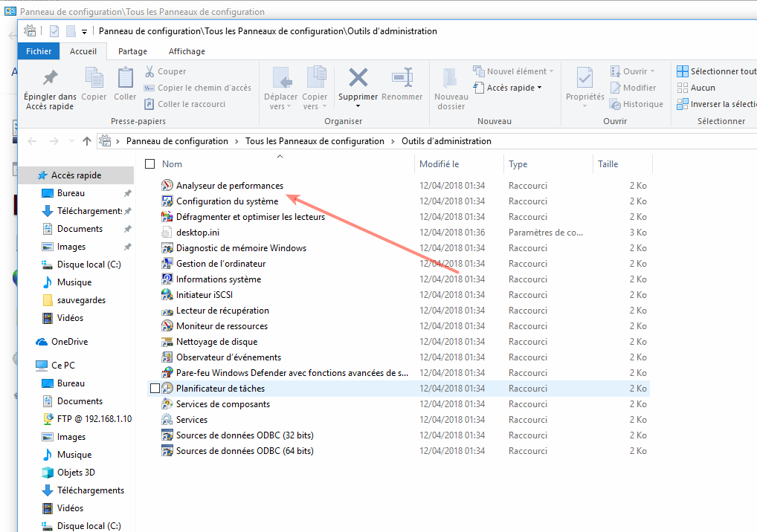Screen dimensions: 757x532
Task: Select the Observateur d'événements item
Action: 228,357
